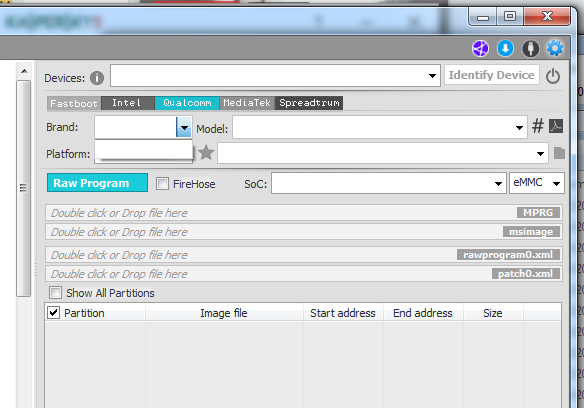Screen dimensions: 584x408
Task: Click the blue download arrow icon
Action: [505, 48]
